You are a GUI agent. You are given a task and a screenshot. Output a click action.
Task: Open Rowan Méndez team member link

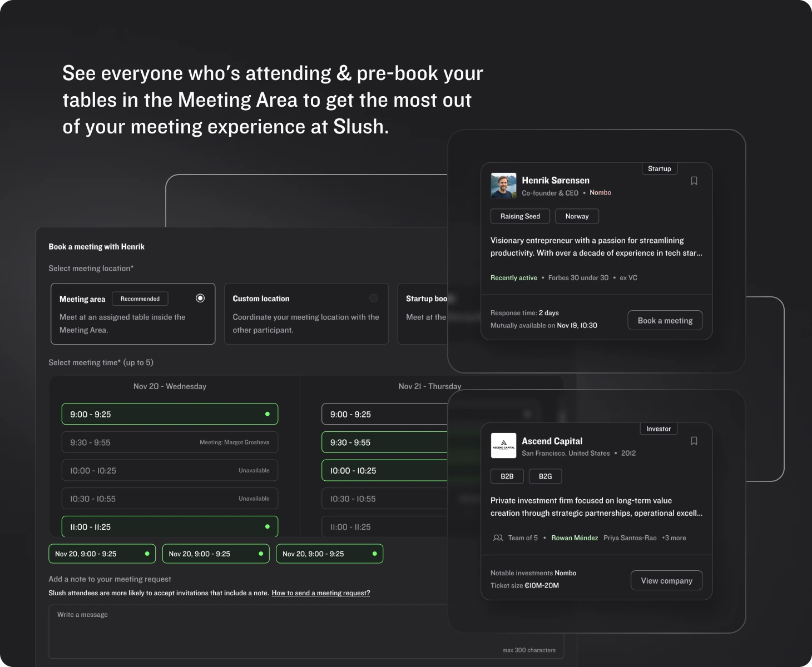coord(575,538)
